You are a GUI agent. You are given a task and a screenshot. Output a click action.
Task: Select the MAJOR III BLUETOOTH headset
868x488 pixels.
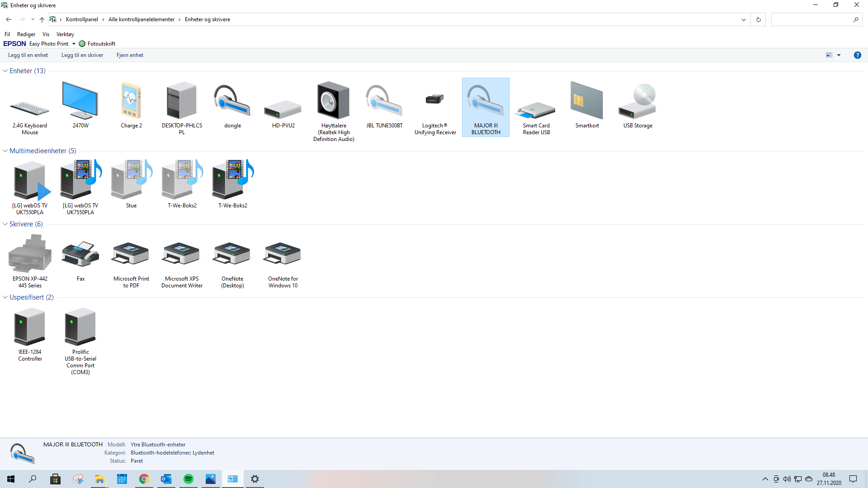pyautogui.click(x=486, y=108)
